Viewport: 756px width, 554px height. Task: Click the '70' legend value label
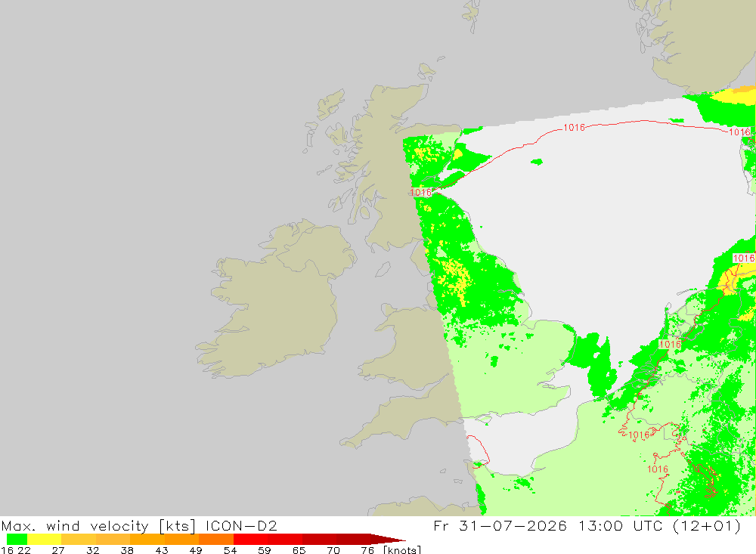333,550
